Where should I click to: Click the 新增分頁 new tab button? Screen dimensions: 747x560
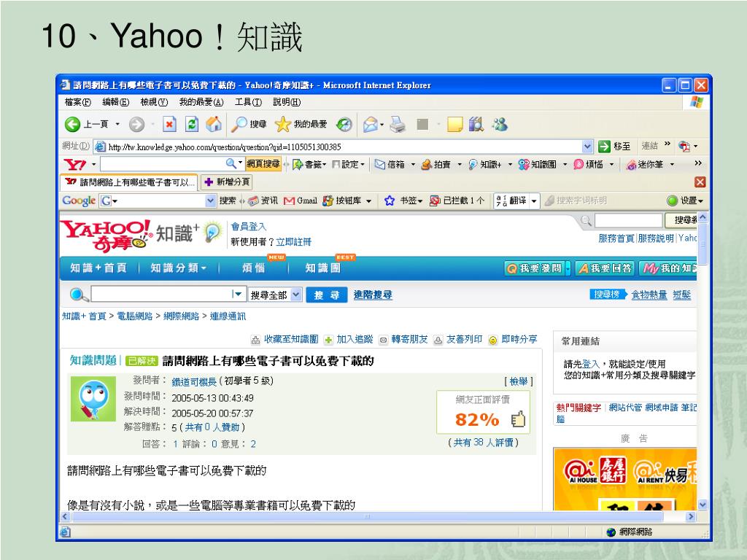(x=227, y=182)
